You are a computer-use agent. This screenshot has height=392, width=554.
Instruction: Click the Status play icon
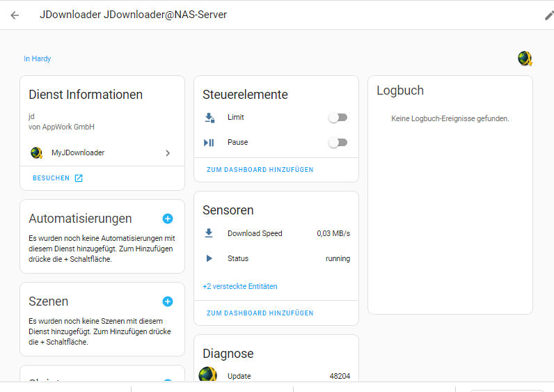pyautogui.click(x=209, y=258)
